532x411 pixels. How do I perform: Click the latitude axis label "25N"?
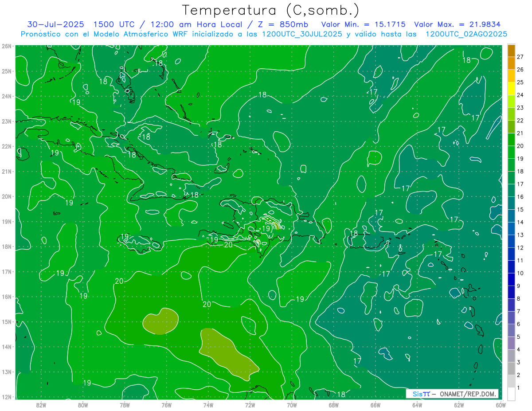tap(6, 71)
